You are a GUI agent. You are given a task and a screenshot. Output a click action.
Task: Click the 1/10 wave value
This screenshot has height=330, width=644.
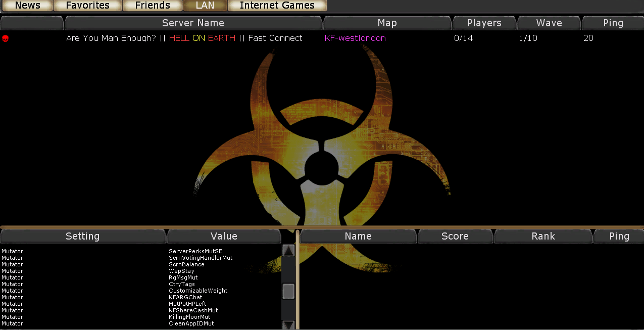click(528, 38)
